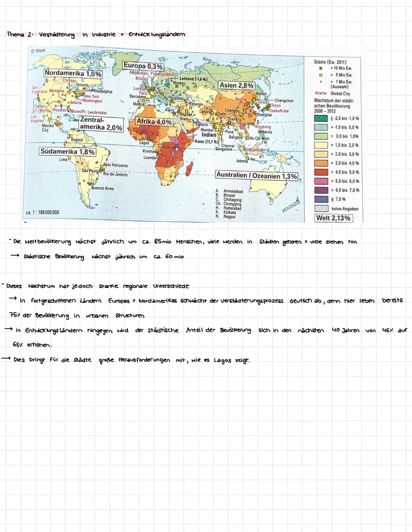Click the 'Bogotá' city label
Viewport: 412px width, 532px height.
click(77, 140)
